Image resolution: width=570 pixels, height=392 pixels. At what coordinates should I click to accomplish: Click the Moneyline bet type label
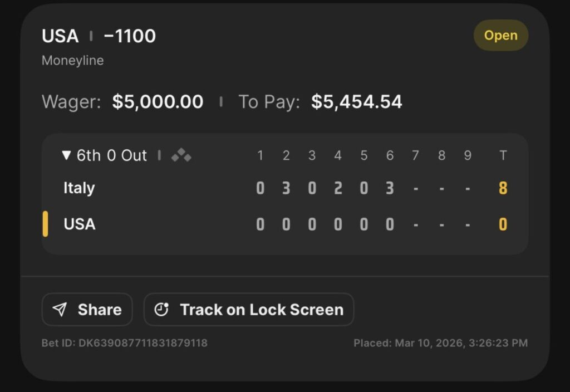pos(72,60)
